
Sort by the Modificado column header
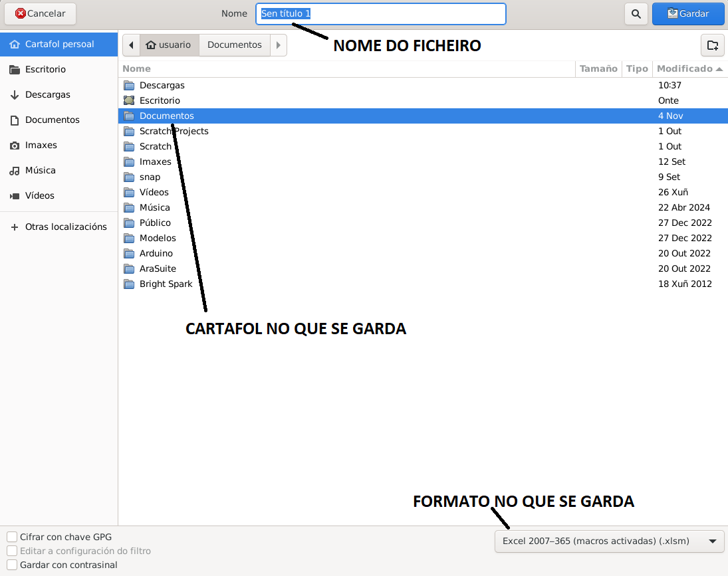point(690,68)
